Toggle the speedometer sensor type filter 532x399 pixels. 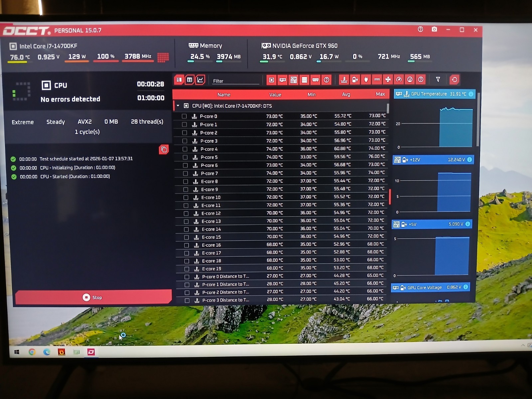pos(399,80)
